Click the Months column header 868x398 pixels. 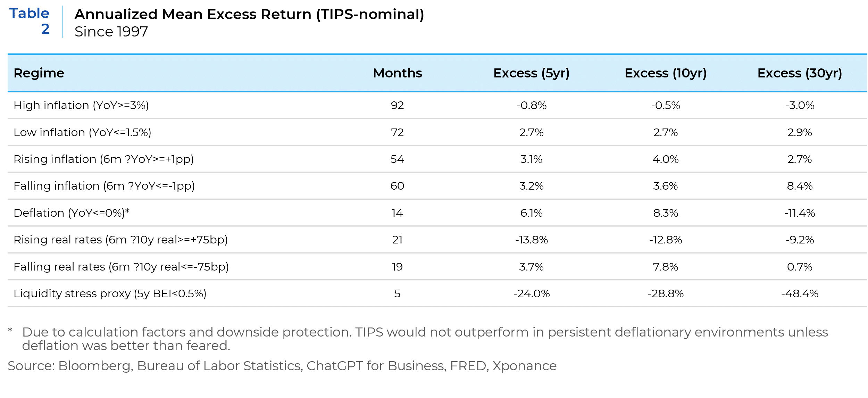coord(397,73)
